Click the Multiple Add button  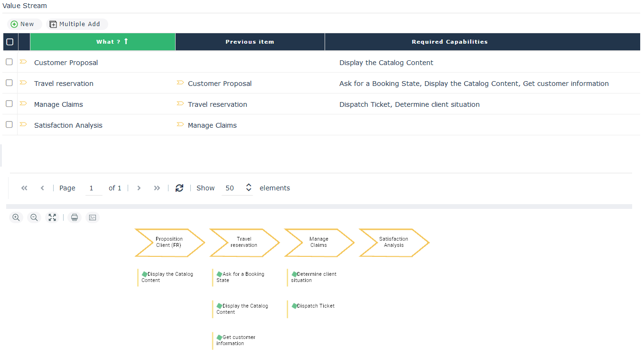pyautogui.click(x=75, y=24)
